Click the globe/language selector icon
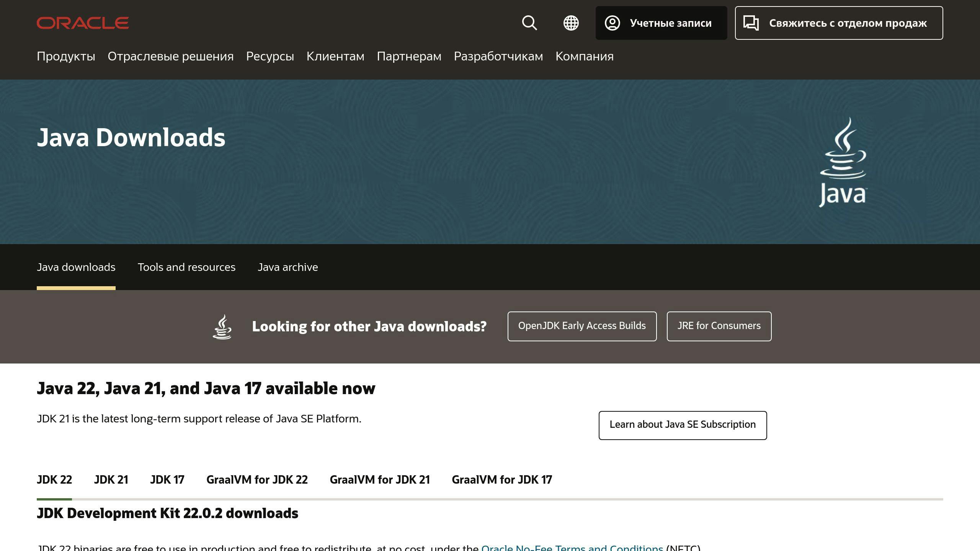The width and height of the screenshot is (980, 551). 571,23
